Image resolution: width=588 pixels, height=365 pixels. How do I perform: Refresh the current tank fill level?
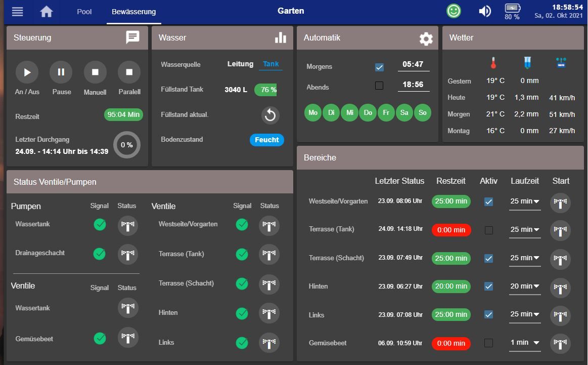point(270,115)
